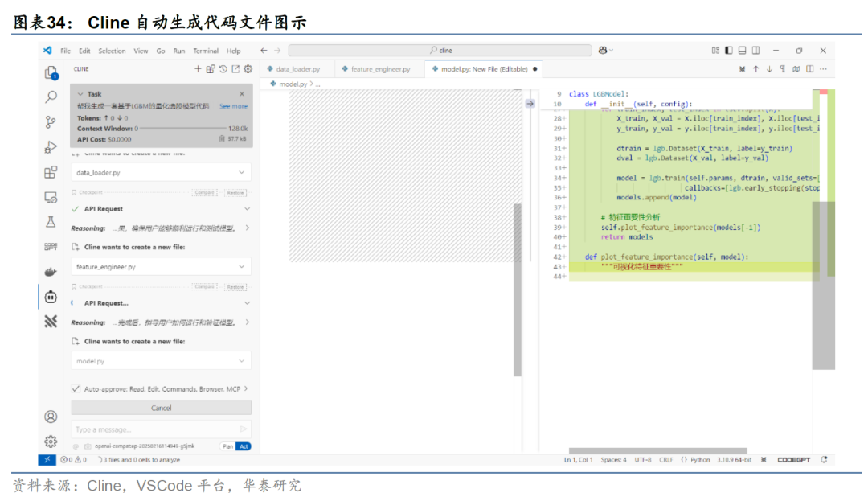Collapse the Task header chevron
This screenshot has width=868, height=501.
pos(80,94)
